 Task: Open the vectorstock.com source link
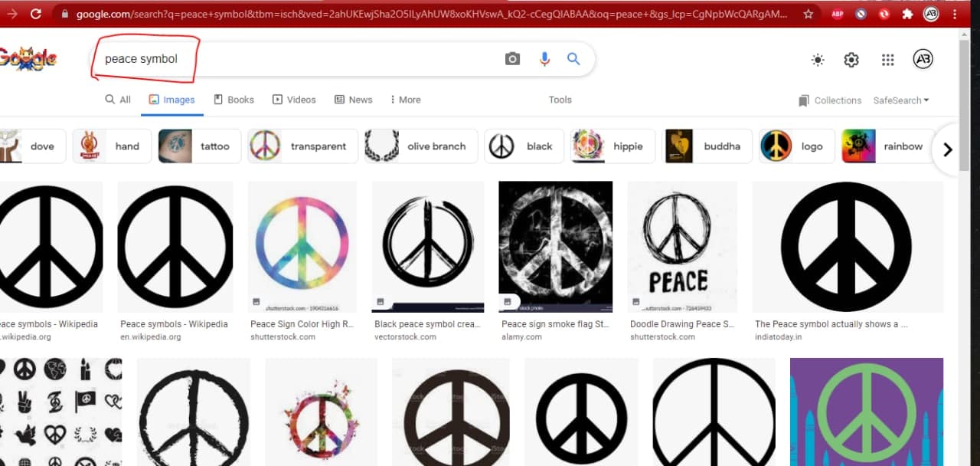click(x=405, y=336)
